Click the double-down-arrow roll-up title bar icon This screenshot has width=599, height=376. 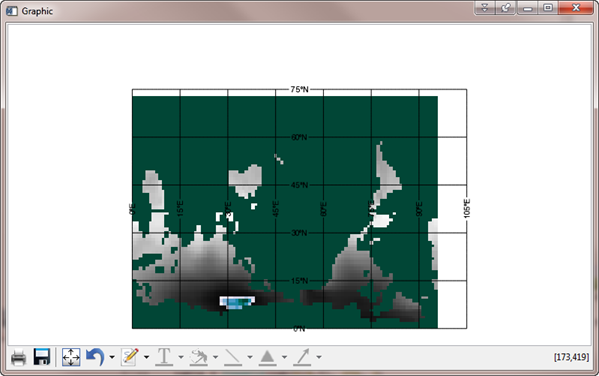pos(485,8)
